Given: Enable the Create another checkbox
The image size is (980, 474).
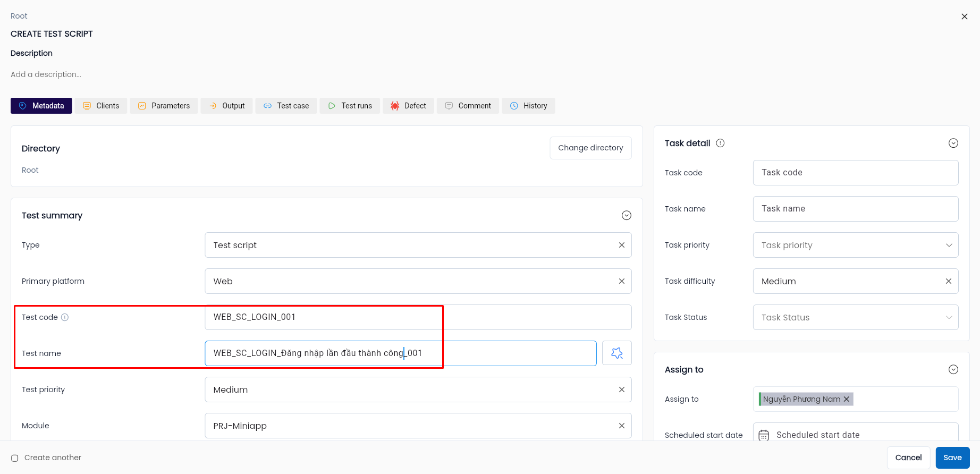Looking at the screenshot, I should [15, 458].
